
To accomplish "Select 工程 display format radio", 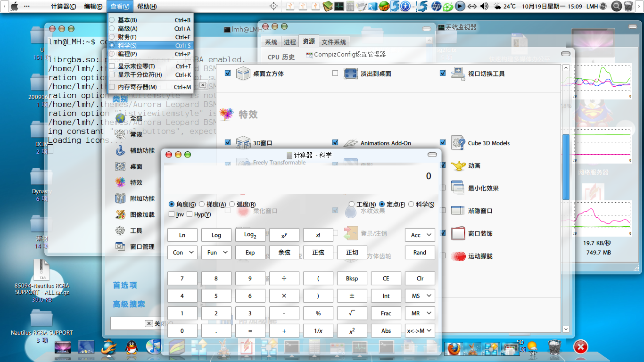I will [352, 204].
